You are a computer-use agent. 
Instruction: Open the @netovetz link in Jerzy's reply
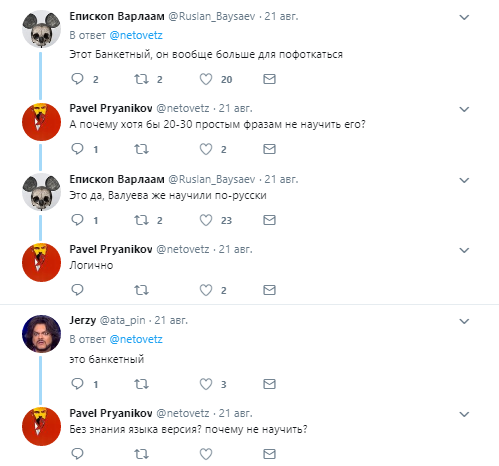[x=136, y=339]
